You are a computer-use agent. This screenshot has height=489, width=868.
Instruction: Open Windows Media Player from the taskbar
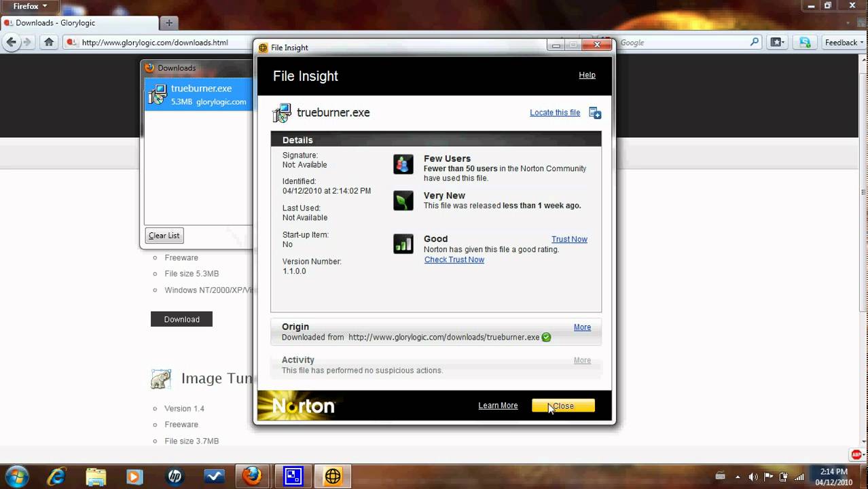point(136,476)
